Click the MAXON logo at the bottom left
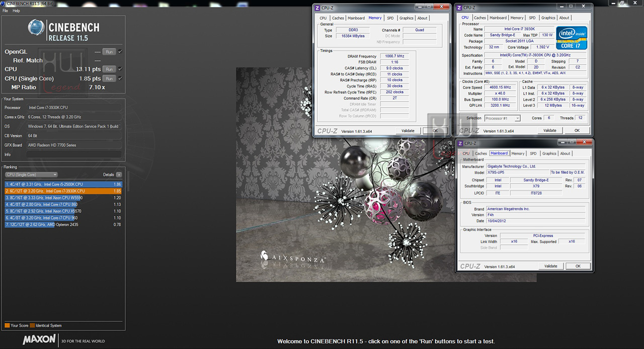 coord(39,339)
